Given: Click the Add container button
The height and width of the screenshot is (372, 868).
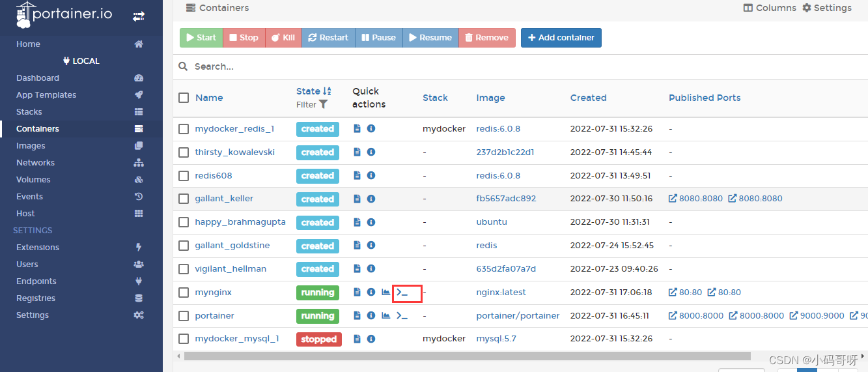Looking at the screenshot, I should tap(561, 38).
